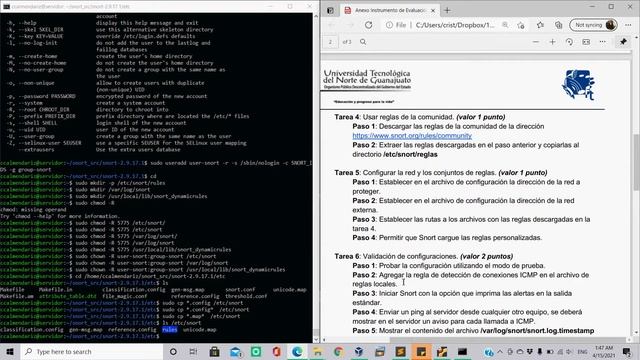This screenshot has height=360, width=640.
Task: Open Microsoft Office from taskbar
Action: point(276,351)
